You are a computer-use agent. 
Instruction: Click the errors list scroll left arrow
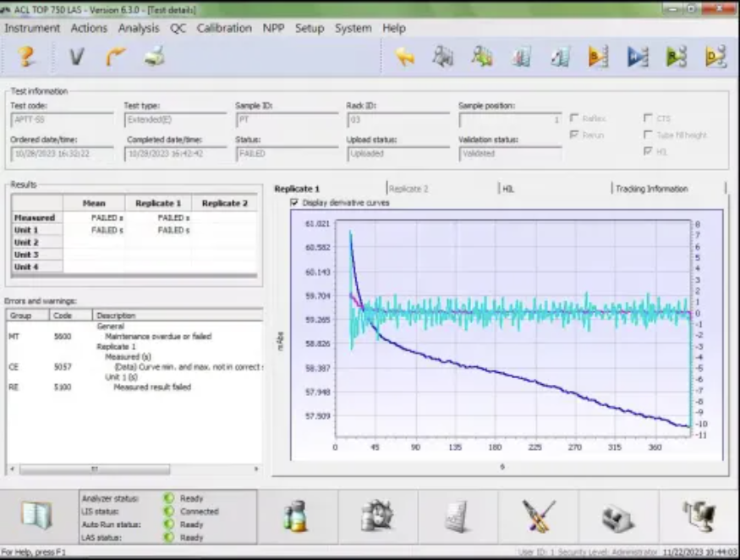coord(12,469)
